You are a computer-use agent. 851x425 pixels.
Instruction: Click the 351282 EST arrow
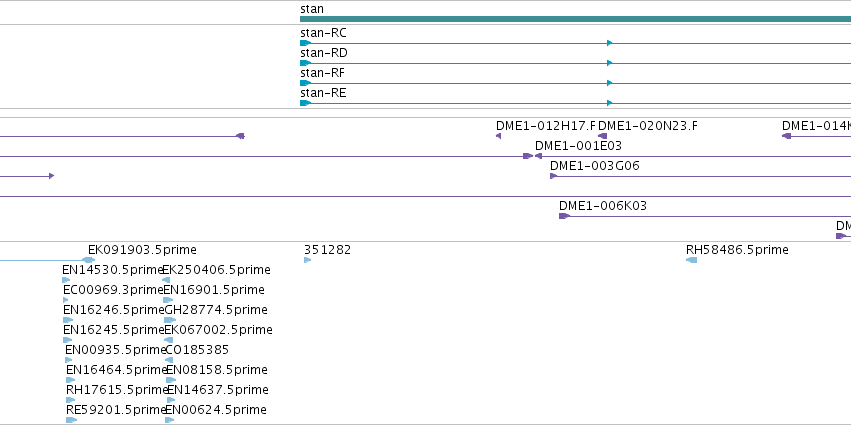click(x=308, y=260)
